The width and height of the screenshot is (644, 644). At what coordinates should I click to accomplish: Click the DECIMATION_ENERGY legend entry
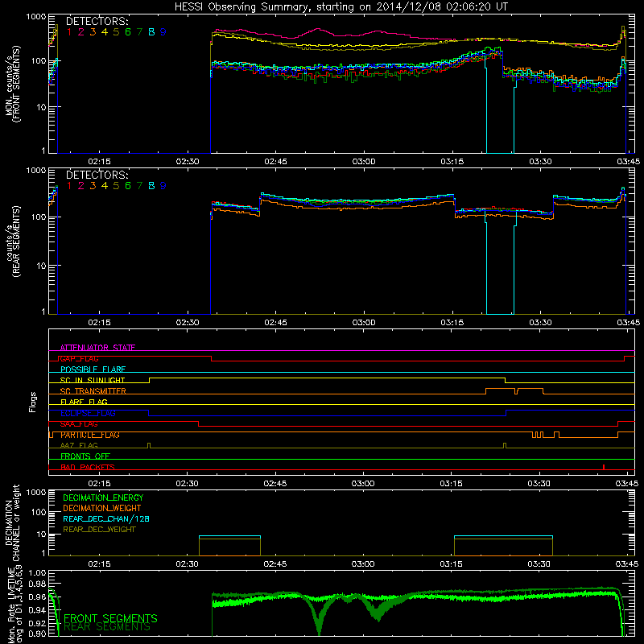point(103,497)
